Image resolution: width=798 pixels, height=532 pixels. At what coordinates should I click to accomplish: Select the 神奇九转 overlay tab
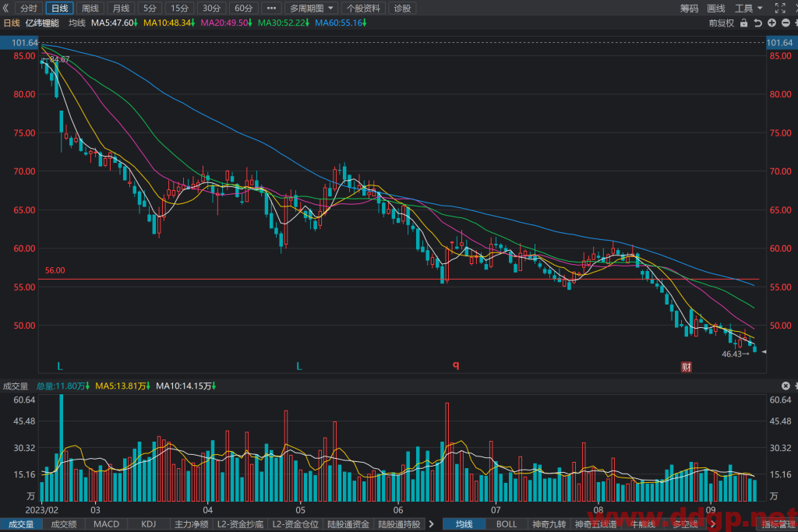click(549, 524)
